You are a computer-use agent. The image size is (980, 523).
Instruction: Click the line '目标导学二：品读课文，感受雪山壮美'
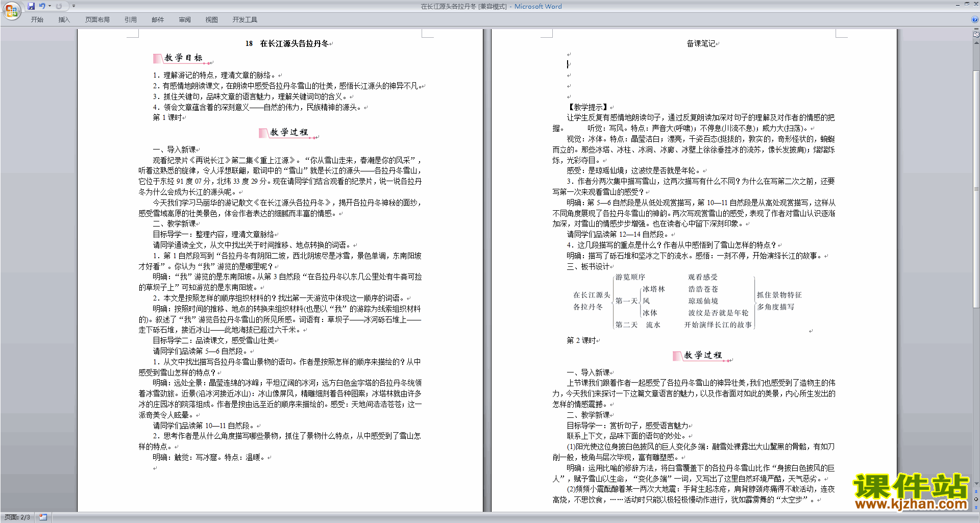tap(213, 340)
